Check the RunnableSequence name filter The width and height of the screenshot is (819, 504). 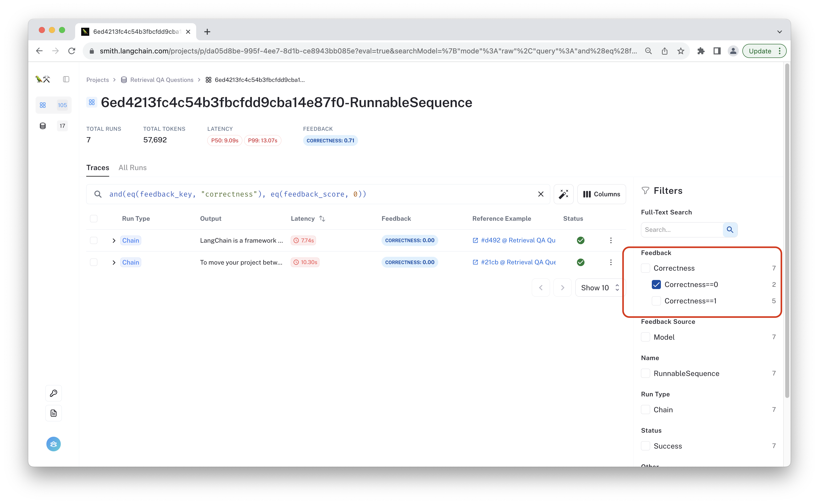[646, 373]
